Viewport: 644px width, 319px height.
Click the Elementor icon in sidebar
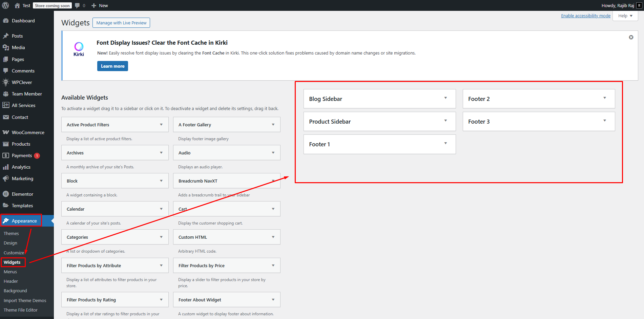[6, 194]
